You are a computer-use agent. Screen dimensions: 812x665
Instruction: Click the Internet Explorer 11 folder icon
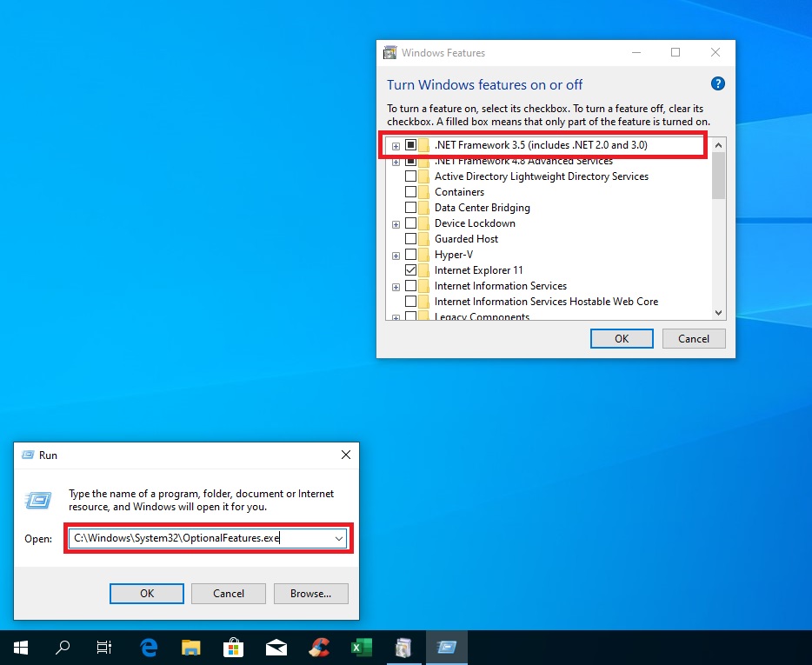[423, 270]
